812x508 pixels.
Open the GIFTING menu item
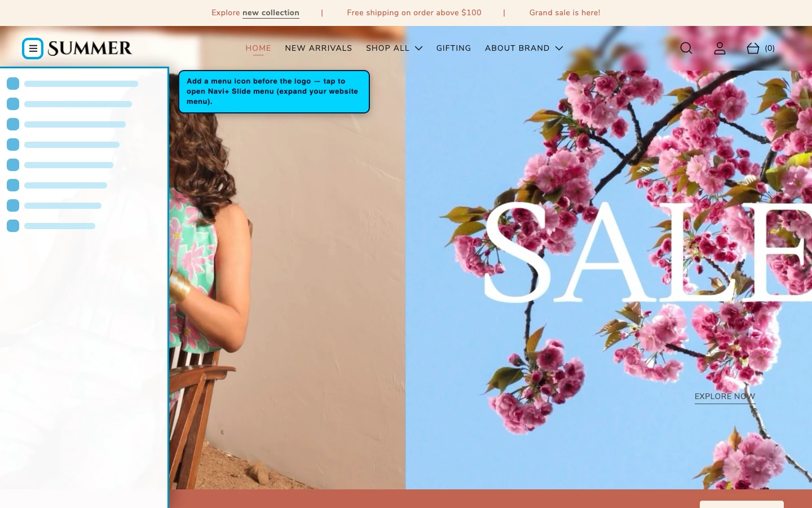click(x=453, y=49)
